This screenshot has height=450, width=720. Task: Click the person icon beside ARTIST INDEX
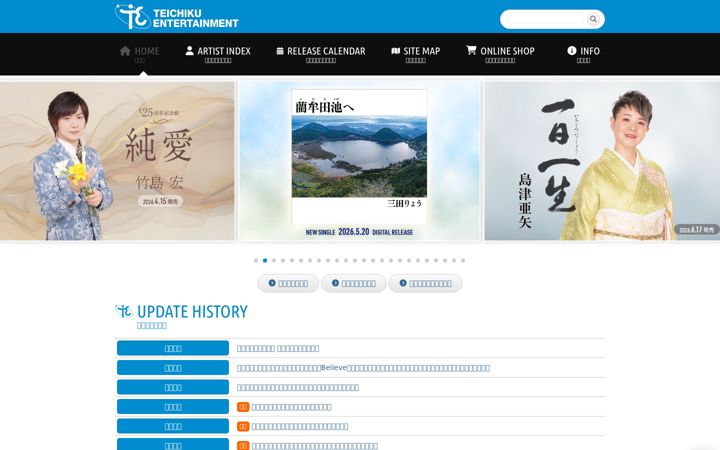coord(189,51)
